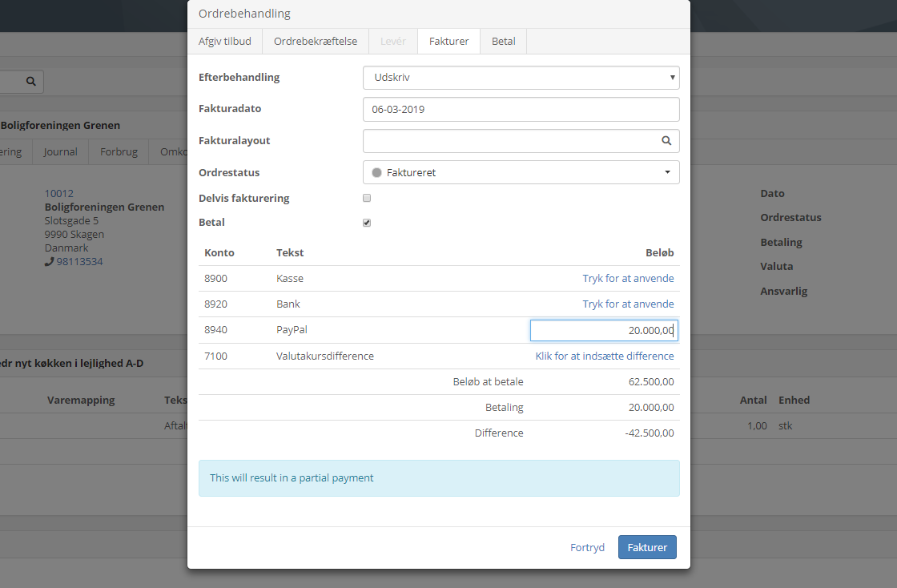Open the Efterbehandling dropdown

pyautogui.click(x=521, y=78)
